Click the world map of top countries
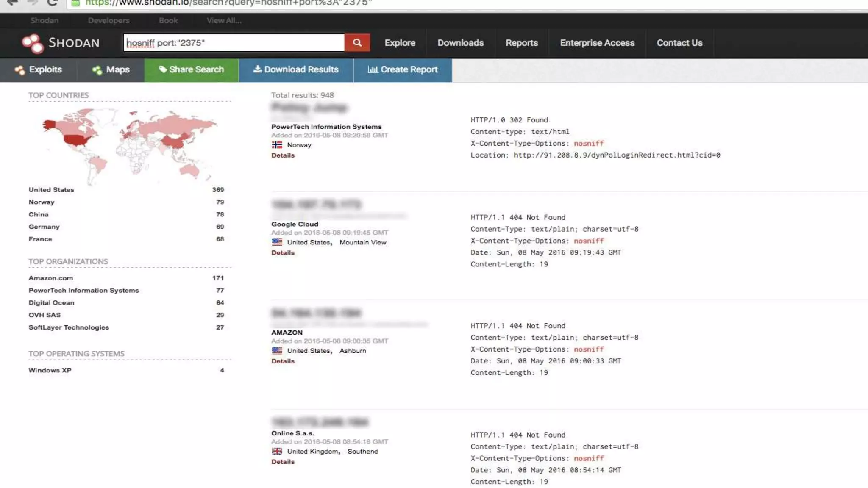 130,146
